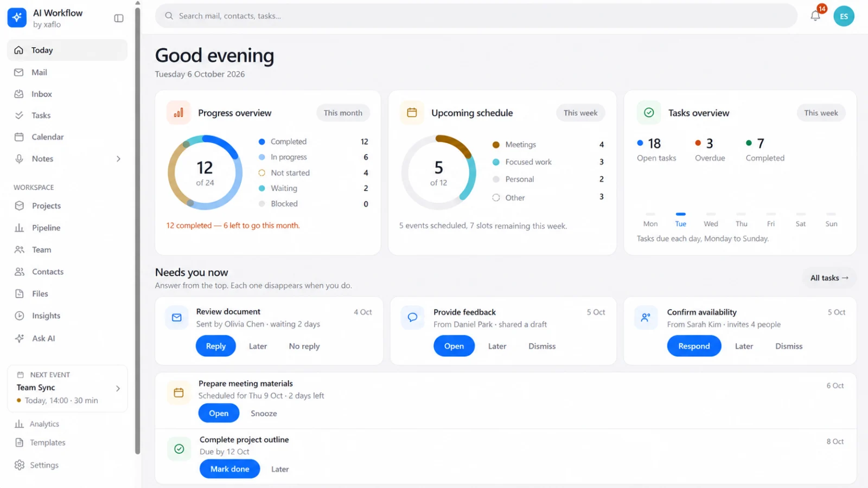Viewport: 868px width, 488px height.
Task: Open Settings gear in the sidebar
Action: 20,465
